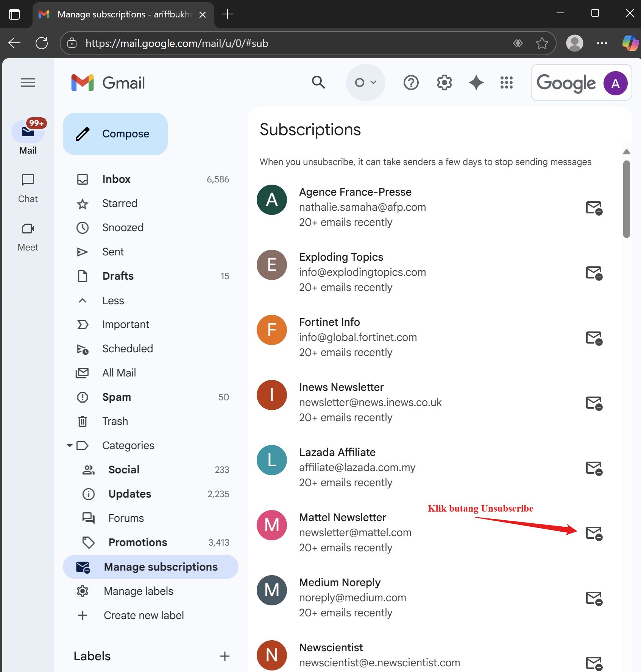Open the Important folder
This screenshot has height=672, width=641.
tap(151, 324)
